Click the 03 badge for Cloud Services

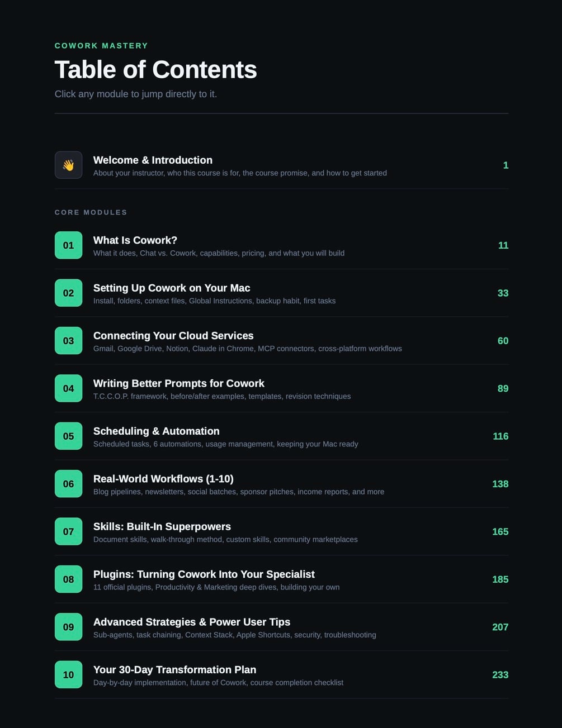click(68, 341)
